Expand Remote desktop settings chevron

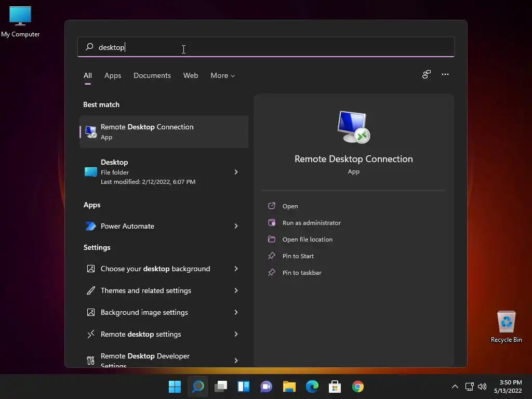coord(236,334)
